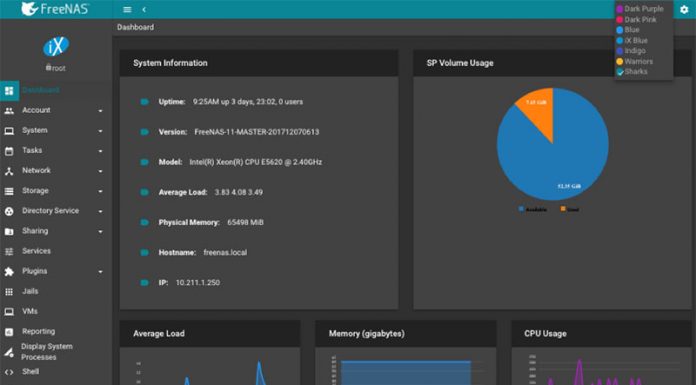This screenshot has width=696, height=385.
Task: Toggle the hamburger menu icon
Action: coord(127,9)
